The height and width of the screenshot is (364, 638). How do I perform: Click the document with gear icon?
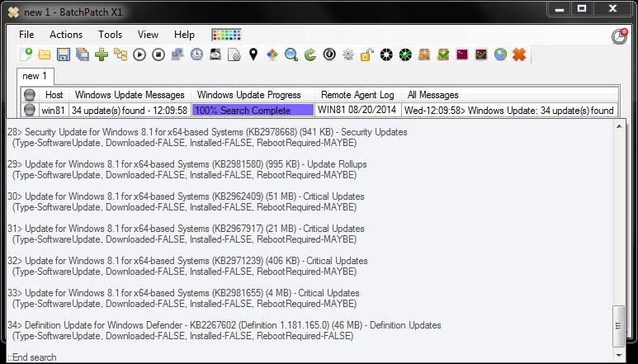point(234,54)
